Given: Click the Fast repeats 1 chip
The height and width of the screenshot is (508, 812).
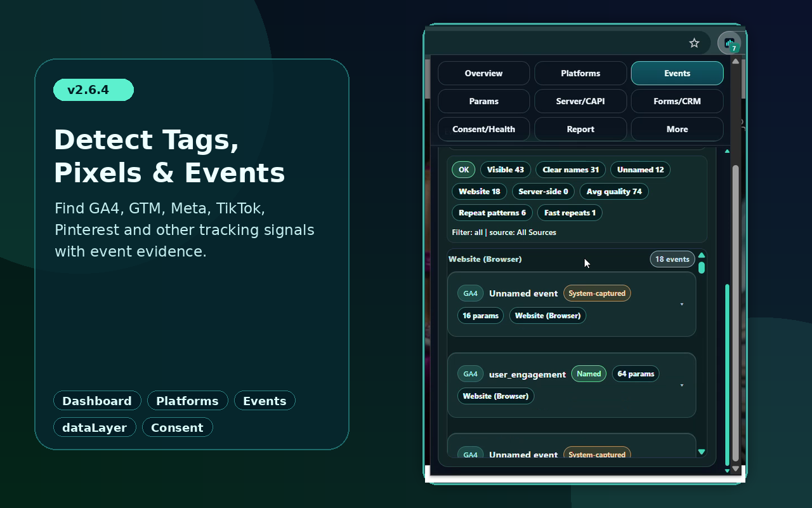Looking at the screenshot, I should point(570,213).
